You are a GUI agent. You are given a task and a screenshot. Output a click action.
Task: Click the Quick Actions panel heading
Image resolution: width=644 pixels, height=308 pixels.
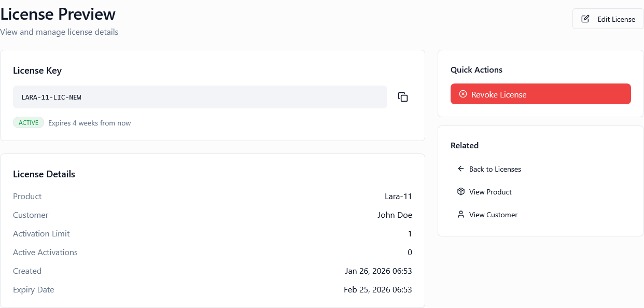(x=476, y=69)
